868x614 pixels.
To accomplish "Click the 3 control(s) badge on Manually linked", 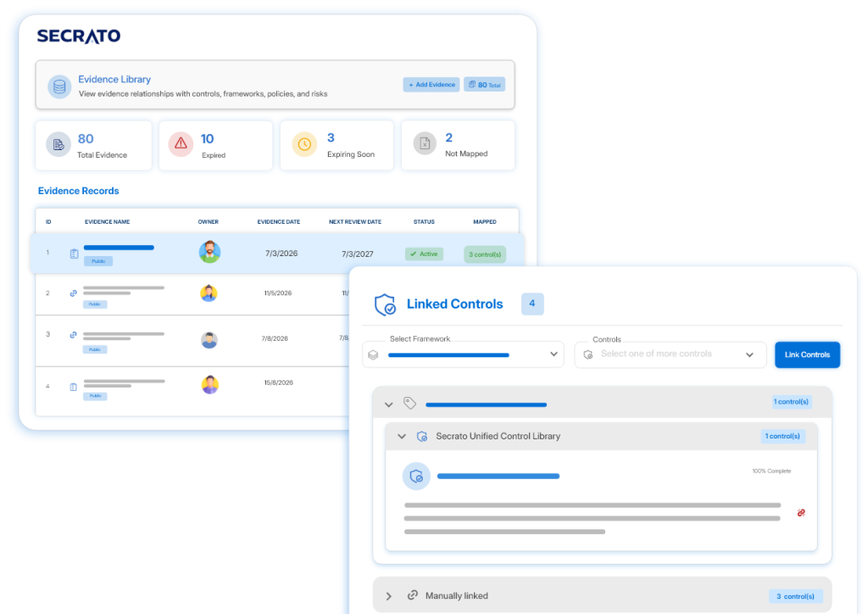I will pos(795,596).
